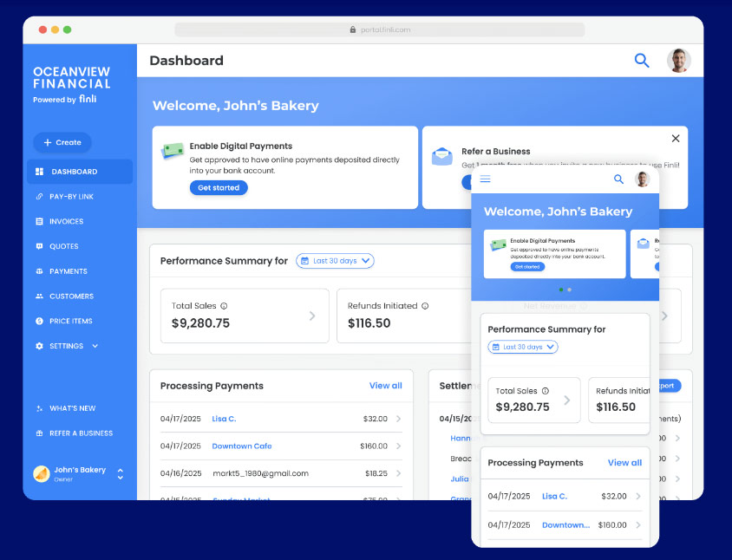Click the Pay-By Link chain icon
The width and height of the screenshot is (732, 560).
pyautogui.click(x=39, y=197)
